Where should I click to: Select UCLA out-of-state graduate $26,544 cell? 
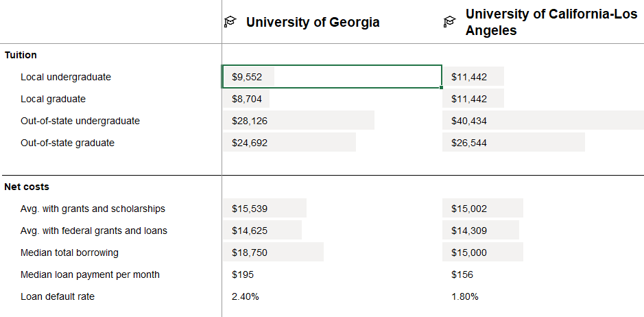pos(469,143)
